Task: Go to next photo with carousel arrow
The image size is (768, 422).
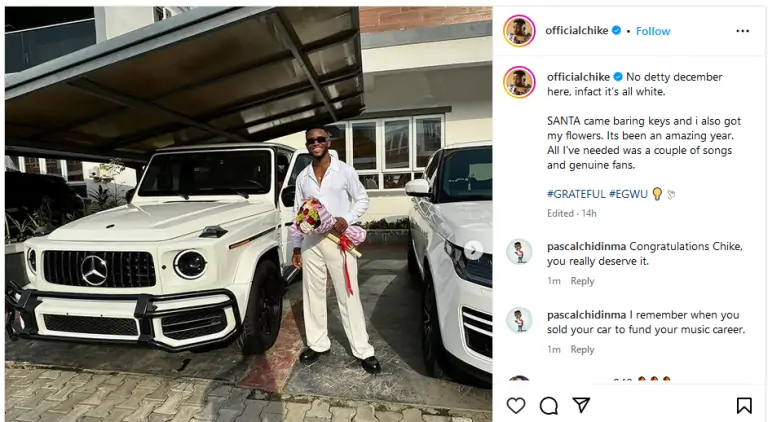Action: [474, 250]
